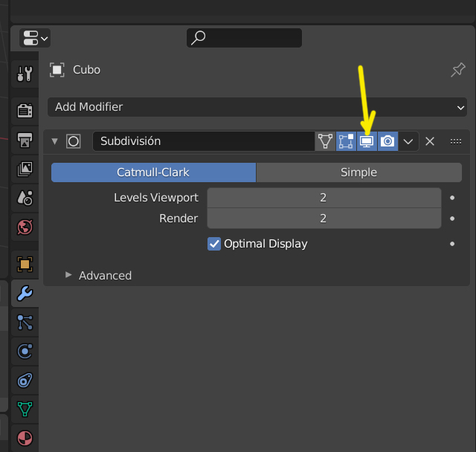Viewport: 476px width, 452px height.
Task: Open the Object Data mesh properties icon
Action: [x=25, y=408]
